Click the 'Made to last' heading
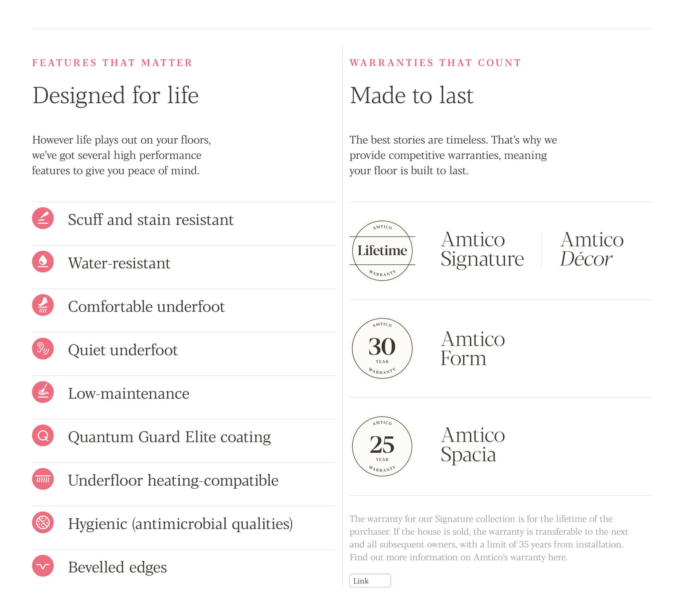Image resolution: width=684 pixels, height=616 pixels. pyautogui.click(x=411, y=96)
